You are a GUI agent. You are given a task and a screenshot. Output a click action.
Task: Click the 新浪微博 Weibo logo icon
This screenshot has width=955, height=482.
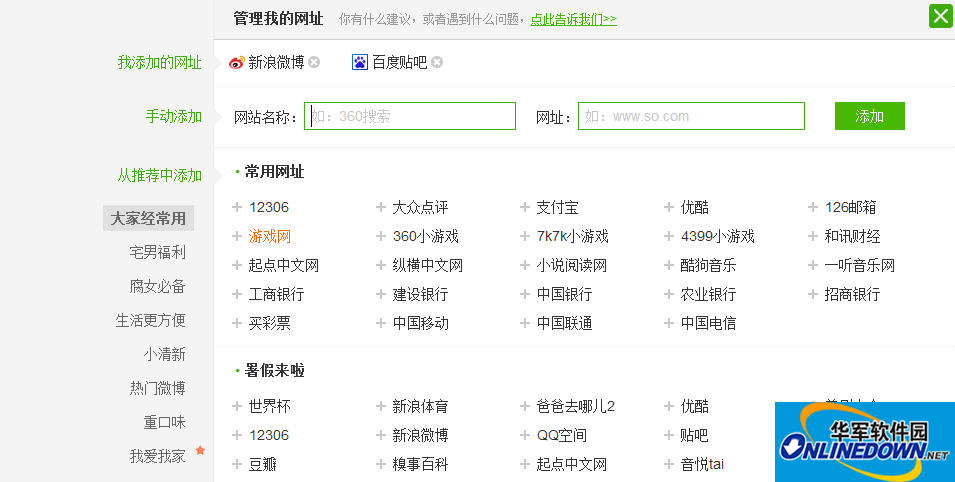236,62
